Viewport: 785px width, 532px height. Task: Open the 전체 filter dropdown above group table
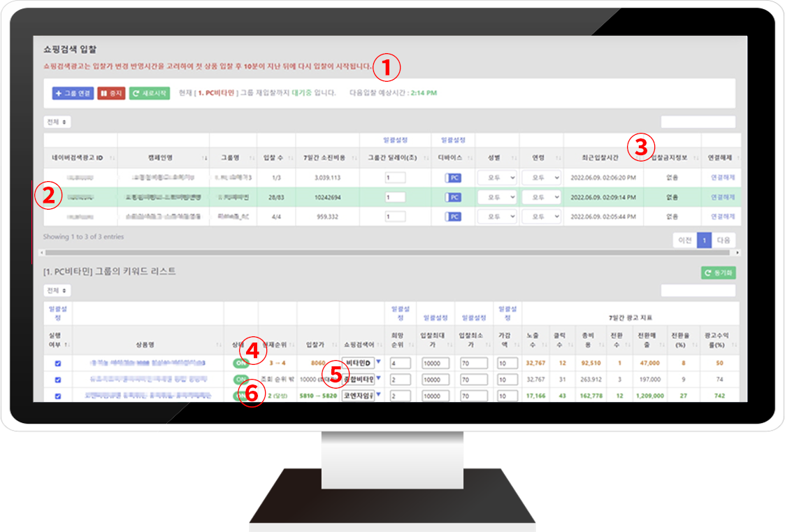tap(57, 122)
